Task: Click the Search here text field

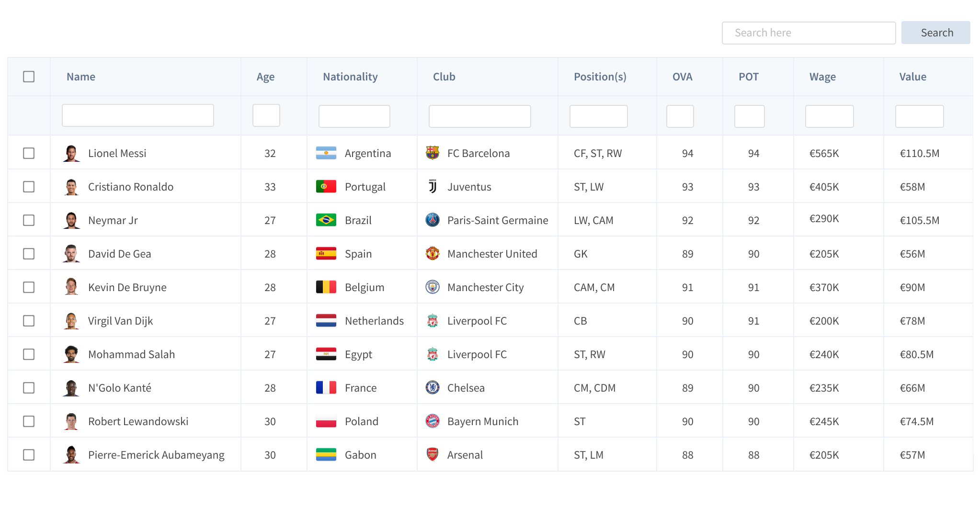Action: click(806, 33)
